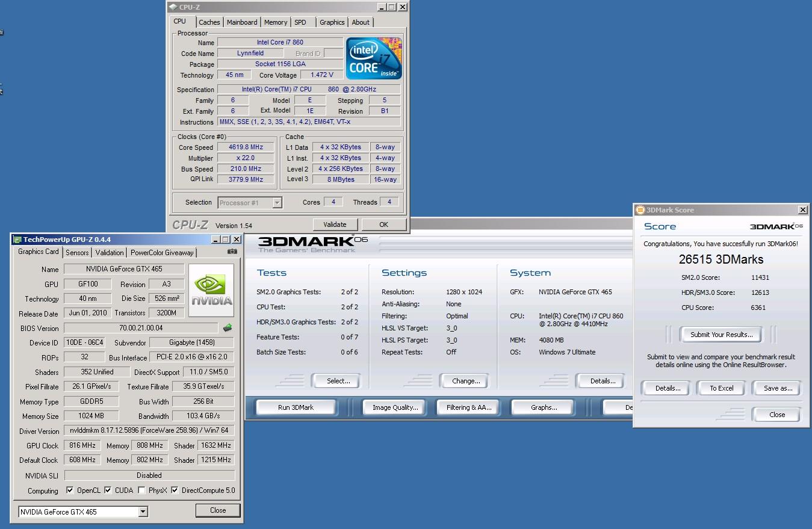This screenshot has height=529, width=812.
Task: Toggle the OpenCL checkbox
Action: 70,490
